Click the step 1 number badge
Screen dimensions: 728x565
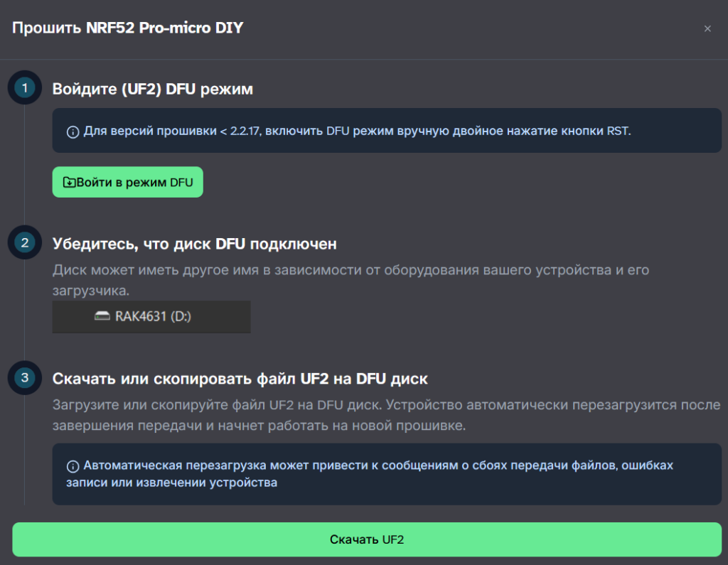point(25,88)
